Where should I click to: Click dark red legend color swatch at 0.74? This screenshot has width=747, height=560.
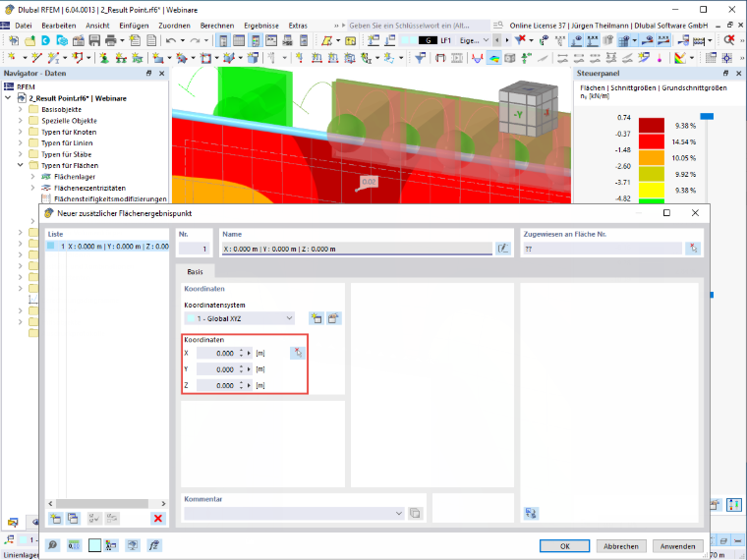tap(652, 126)
